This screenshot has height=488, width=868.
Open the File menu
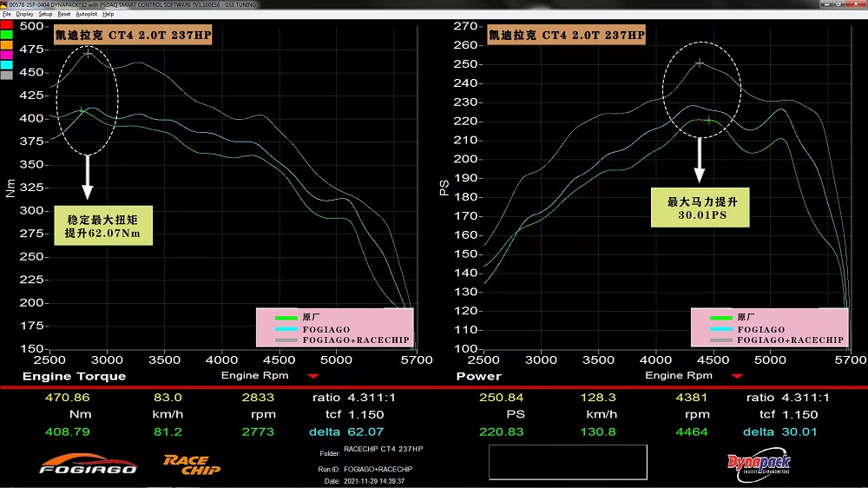pyautogui.click(x=7, y=14)
